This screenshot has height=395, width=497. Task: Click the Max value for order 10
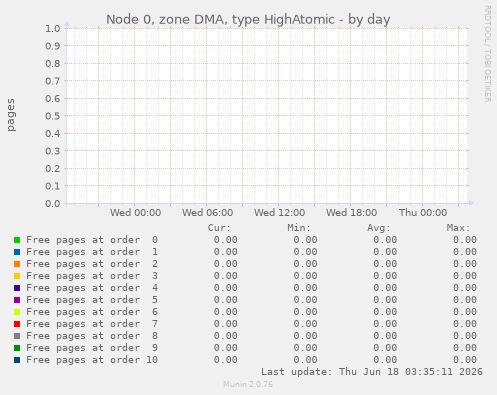click(465, 360)
